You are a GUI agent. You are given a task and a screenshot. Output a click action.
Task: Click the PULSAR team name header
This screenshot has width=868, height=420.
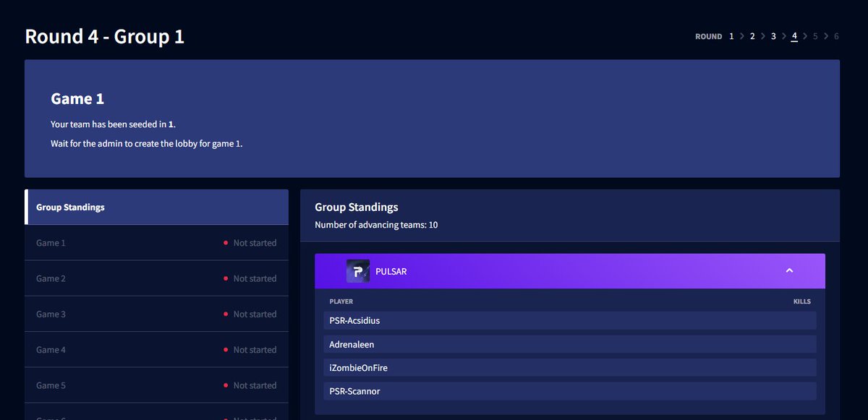(x=391, y=271)
